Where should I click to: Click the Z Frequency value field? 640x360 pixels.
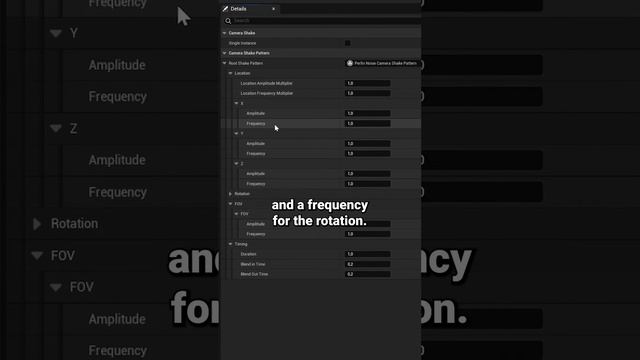click(x=368, y=184)
